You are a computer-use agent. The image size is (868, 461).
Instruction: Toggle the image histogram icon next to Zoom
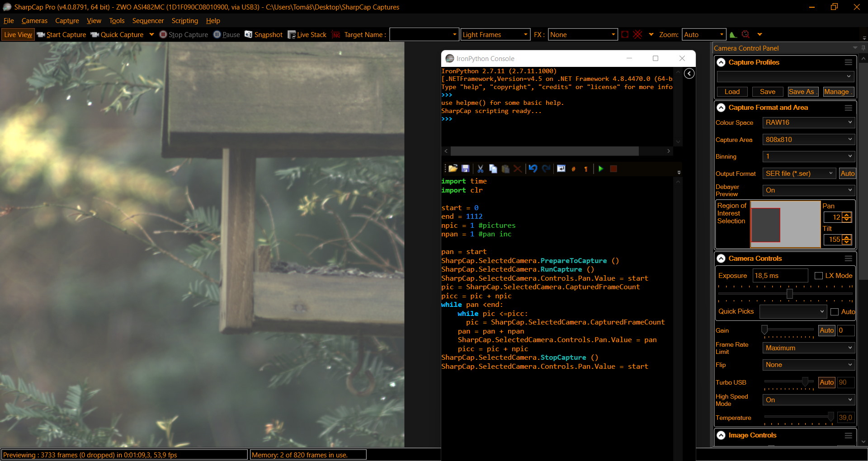[x=733, y=35]
